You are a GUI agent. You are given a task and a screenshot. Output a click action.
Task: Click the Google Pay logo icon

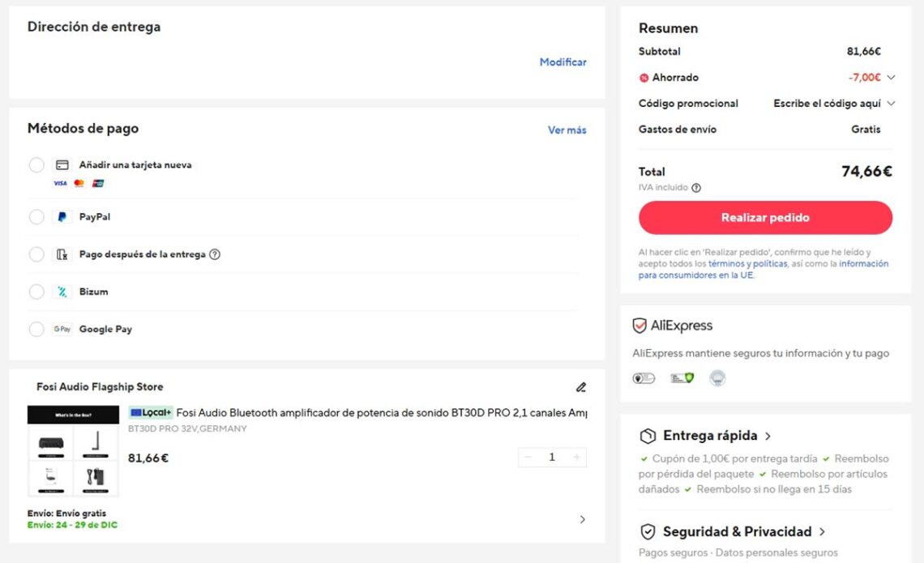[x=62, y=329]
